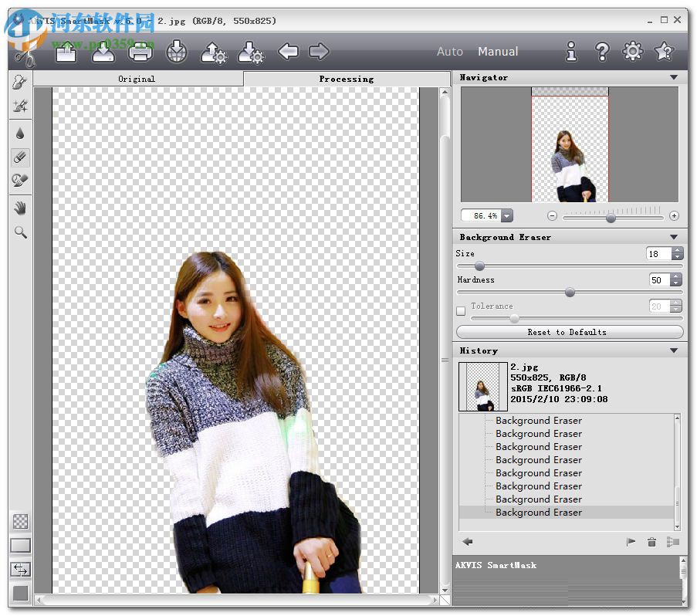Image resolution: width=697 pixels, height=616 pixels.
Task: Switch to Manual mode
Action: tap(498, 52)
